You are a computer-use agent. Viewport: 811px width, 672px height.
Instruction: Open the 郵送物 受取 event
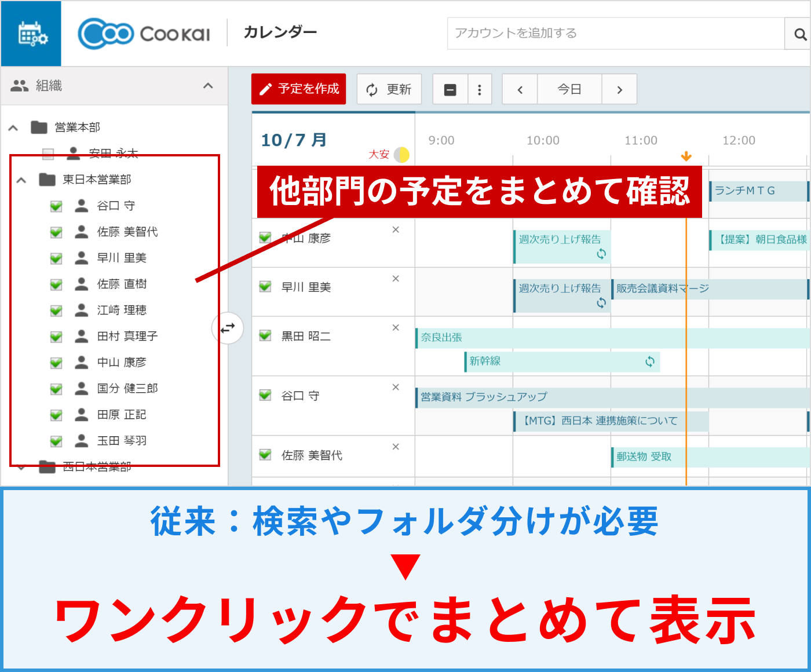click(x=711, y=457)
